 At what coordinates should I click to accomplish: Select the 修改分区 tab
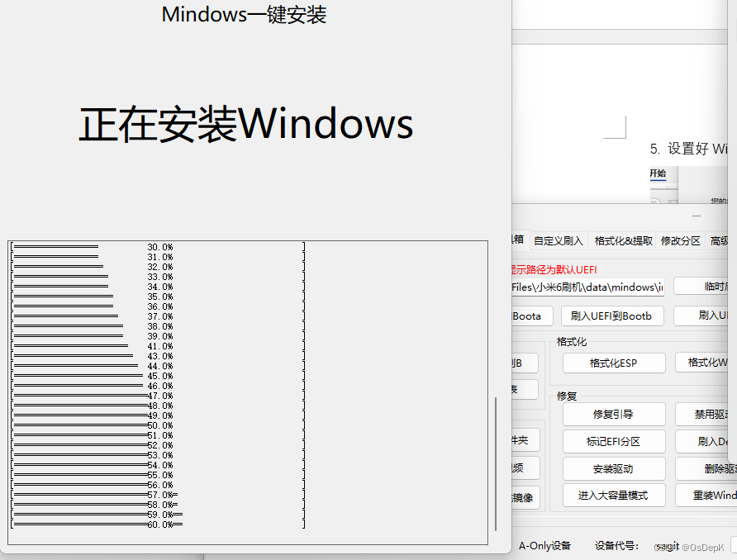coord(680,241)
